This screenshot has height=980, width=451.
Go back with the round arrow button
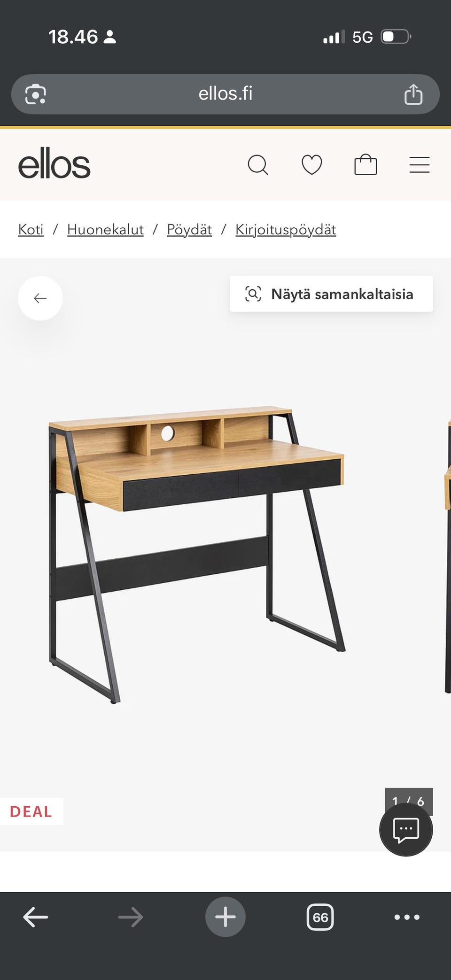(40, 298)
